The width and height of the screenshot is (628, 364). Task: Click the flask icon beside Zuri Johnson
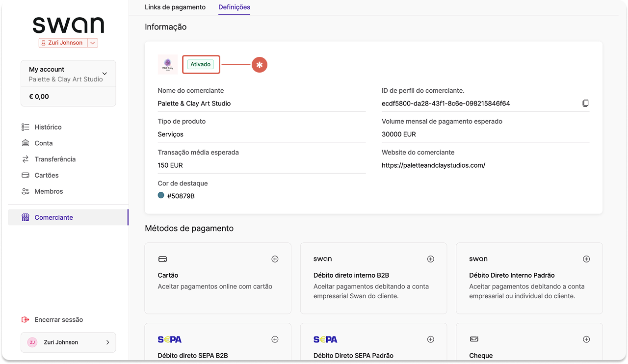point(44,43)
